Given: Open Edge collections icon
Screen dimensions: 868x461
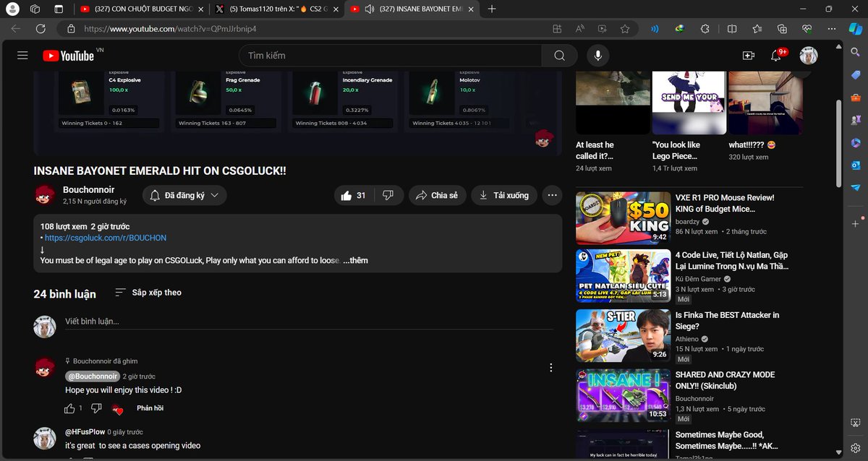Looking at the screenshot, I should [x=782, y=29].
